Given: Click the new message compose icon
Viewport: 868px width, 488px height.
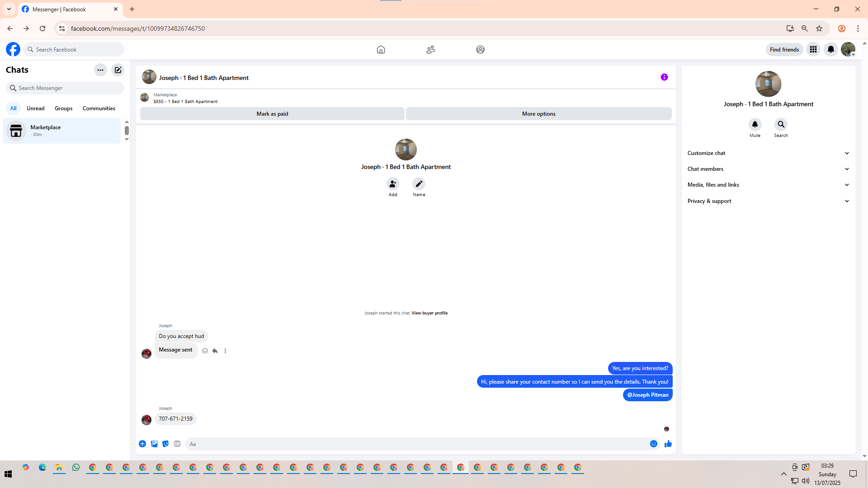Looking at the screenshot, I should pos(118,70).
